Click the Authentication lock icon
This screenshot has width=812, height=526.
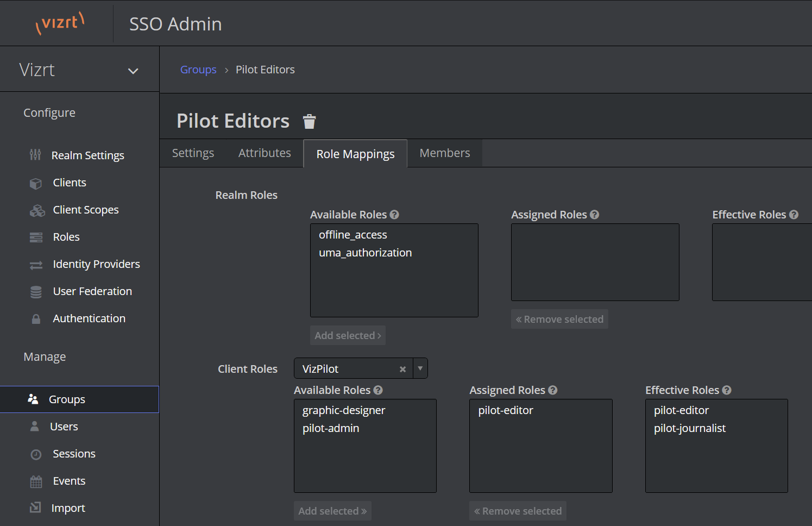[36, 319]
